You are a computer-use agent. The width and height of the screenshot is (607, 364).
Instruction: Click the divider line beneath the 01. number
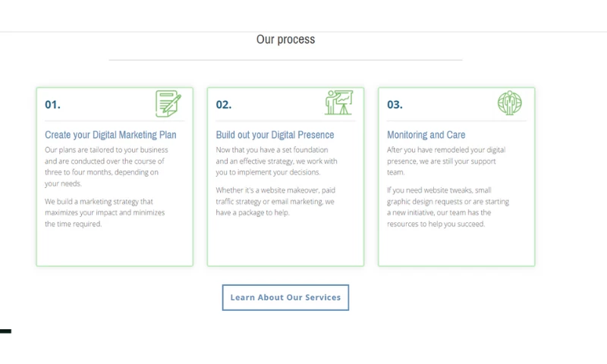pos(114,121)
